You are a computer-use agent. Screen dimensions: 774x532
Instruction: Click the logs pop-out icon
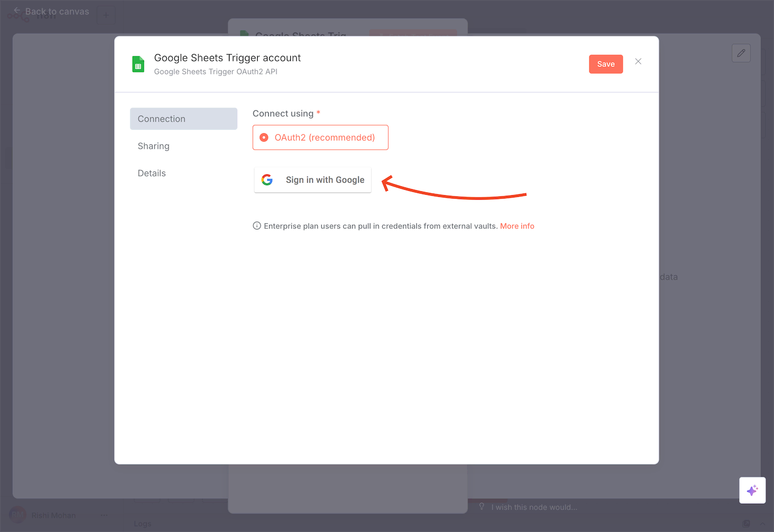[746, 524]
